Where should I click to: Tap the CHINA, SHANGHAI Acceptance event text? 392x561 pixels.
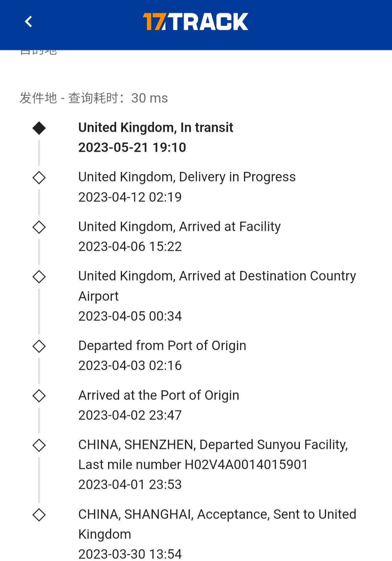217,524
